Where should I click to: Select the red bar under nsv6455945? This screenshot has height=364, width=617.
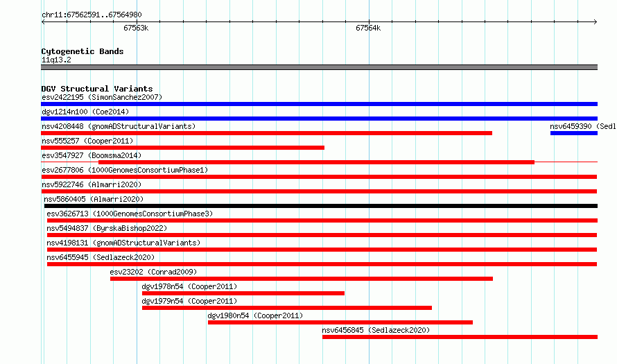tap(322, 264)
